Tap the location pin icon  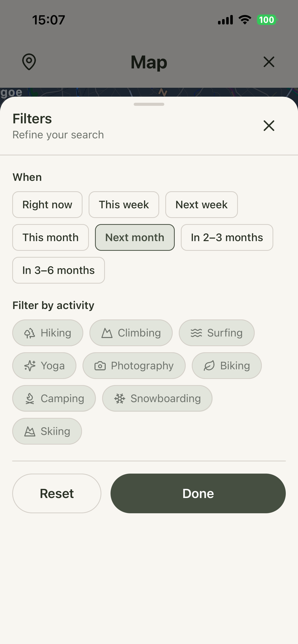point(29,62)
